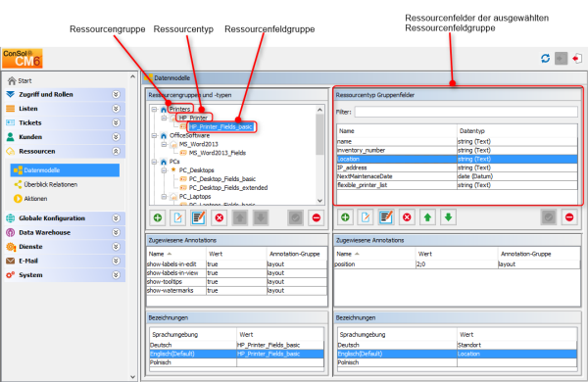Image resolution: width=588 pixels, height=382 pixels.
Task: Click greyed checkmark icon under the resource tree
Action: (296, 217)
